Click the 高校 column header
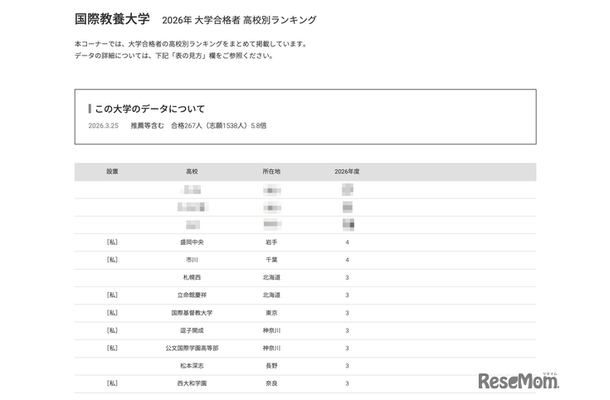The width and height of the screenshot is (610, 400). pos(192,172)
